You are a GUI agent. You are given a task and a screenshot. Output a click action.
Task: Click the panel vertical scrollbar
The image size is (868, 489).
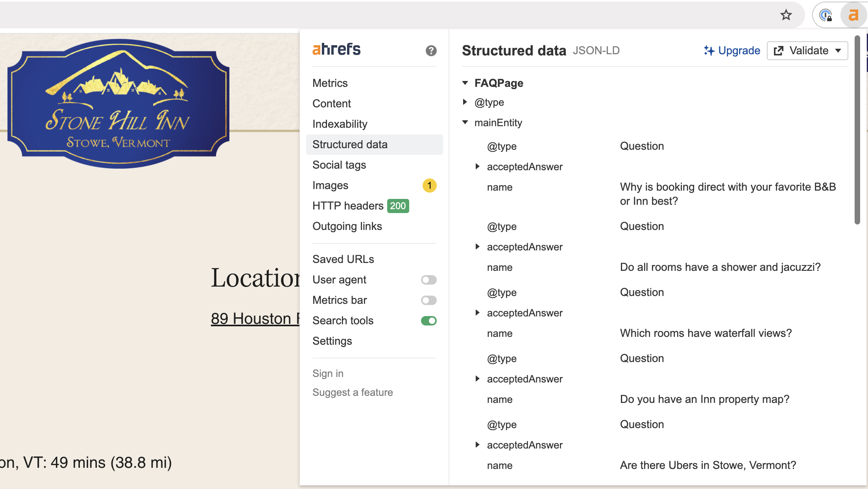857,130
